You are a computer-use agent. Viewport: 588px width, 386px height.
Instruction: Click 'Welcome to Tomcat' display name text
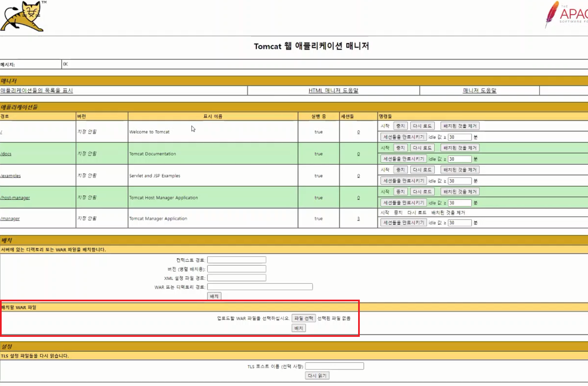click(x=149, y=132)
